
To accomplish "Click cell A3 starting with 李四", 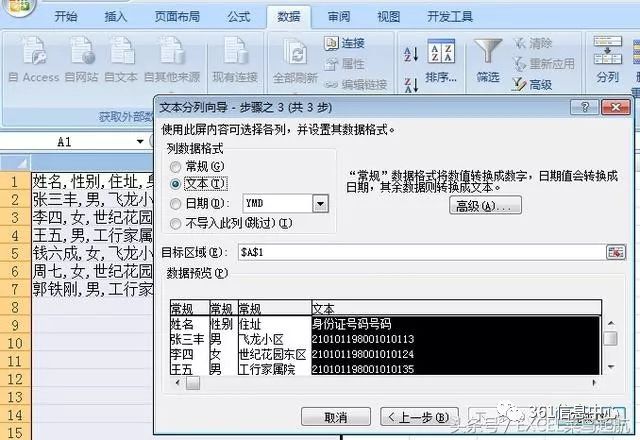I will point(93,218).
